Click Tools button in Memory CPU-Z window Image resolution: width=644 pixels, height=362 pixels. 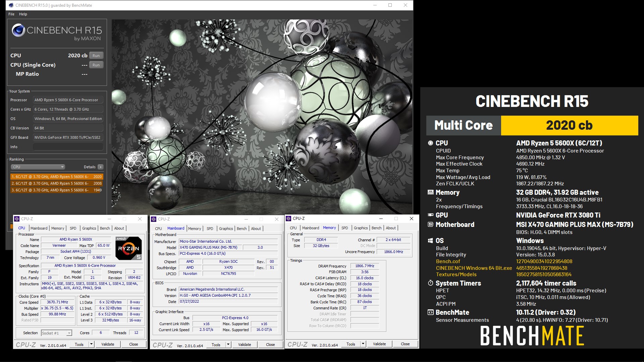pos(351,344)
